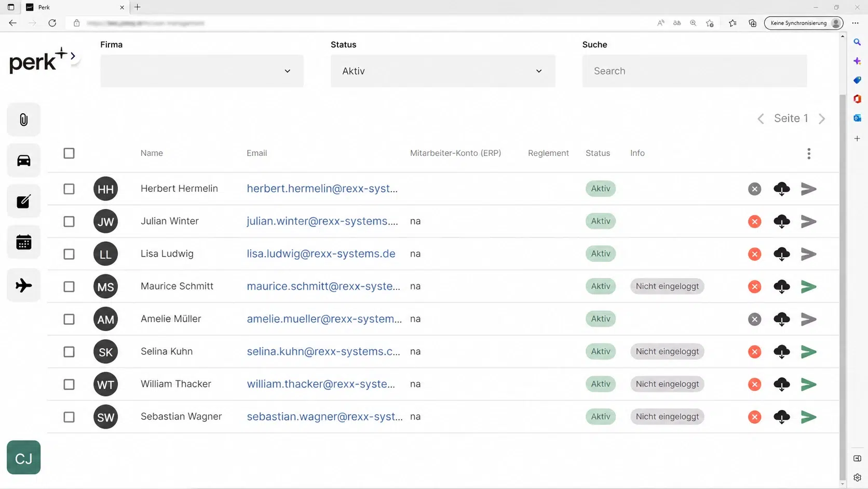Open the edit note sidebar icon
The image size is (868, 489).
23,202
